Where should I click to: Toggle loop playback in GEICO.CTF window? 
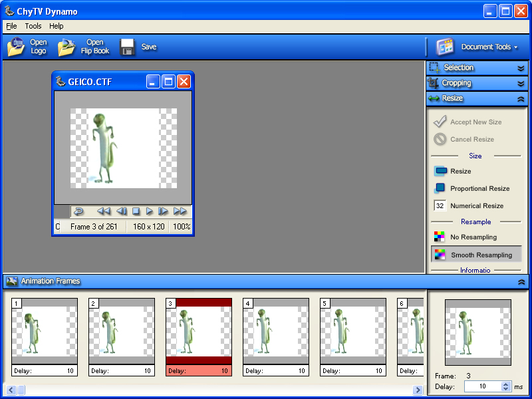click(x=78, y=211)
